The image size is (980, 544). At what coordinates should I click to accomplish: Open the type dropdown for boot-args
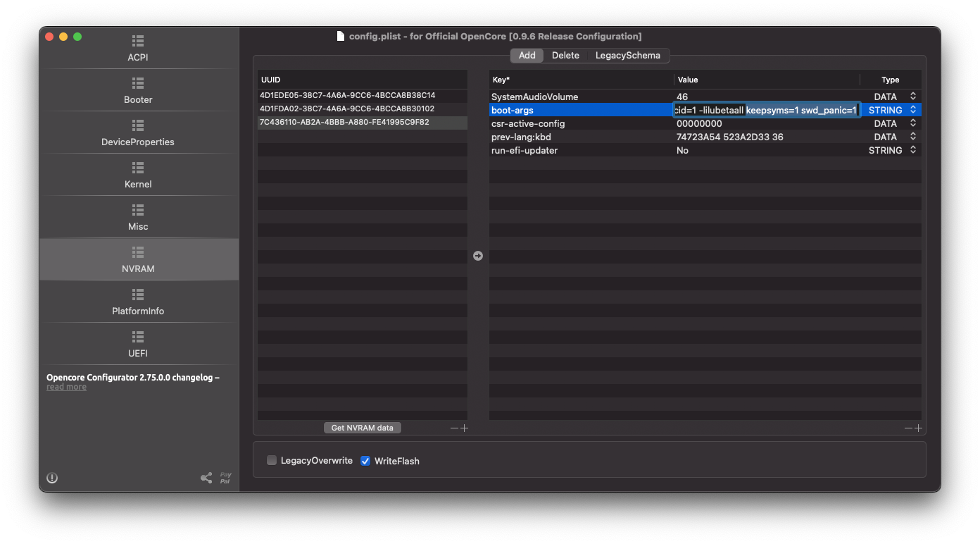click(x=913, y=110)
